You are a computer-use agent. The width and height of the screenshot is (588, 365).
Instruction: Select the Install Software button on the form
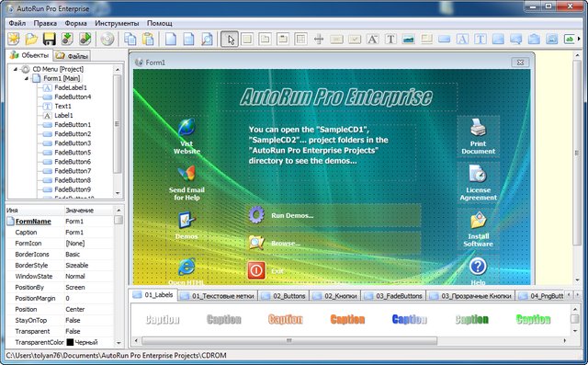tap(478, 229)
